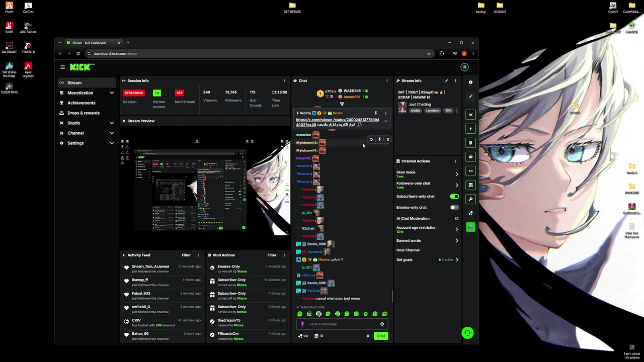Unpin the pinned chat message

click(x=375, y=113)
